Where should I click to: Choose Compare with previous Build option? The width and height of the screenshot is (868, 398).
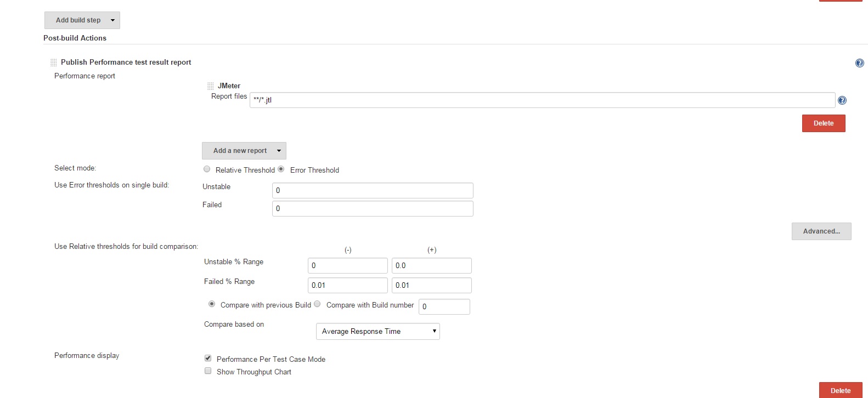pyautogui.click(x=212, y=304)
